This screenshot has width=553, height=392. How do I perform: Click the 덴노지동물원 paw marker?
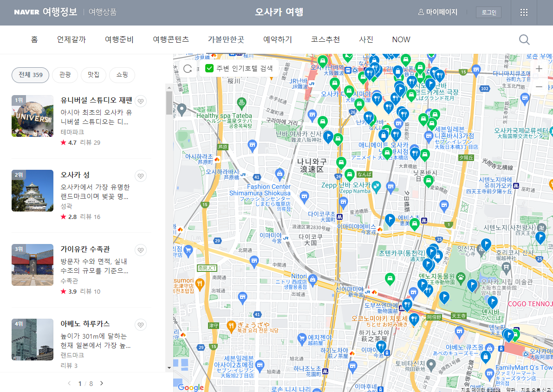[x=461, y=278]
